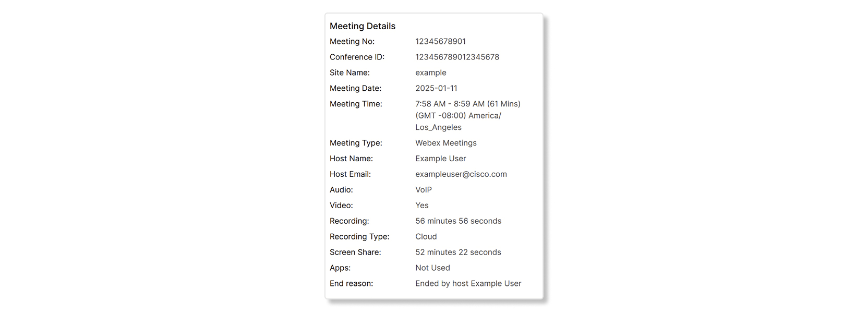Select meeting number 12345678901
The image size is (868, 313).
point(441,41)
